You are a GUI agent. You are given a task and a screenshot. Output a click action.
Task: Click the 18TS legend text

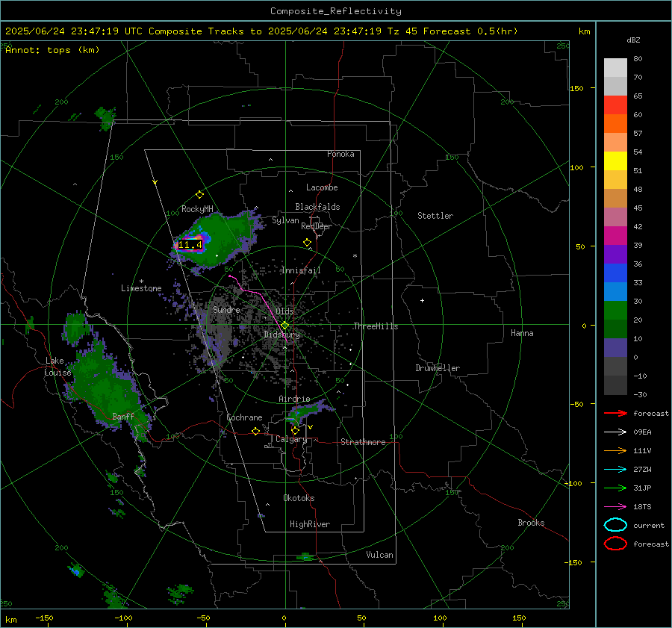click(x=642, y=507)
